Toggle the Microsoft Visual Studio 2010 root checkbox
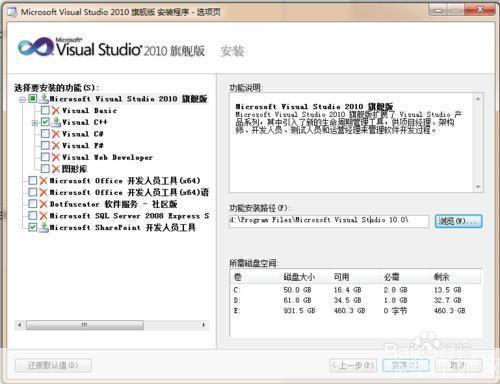Screen dimensions: 500x384 (x=32, y=99)
